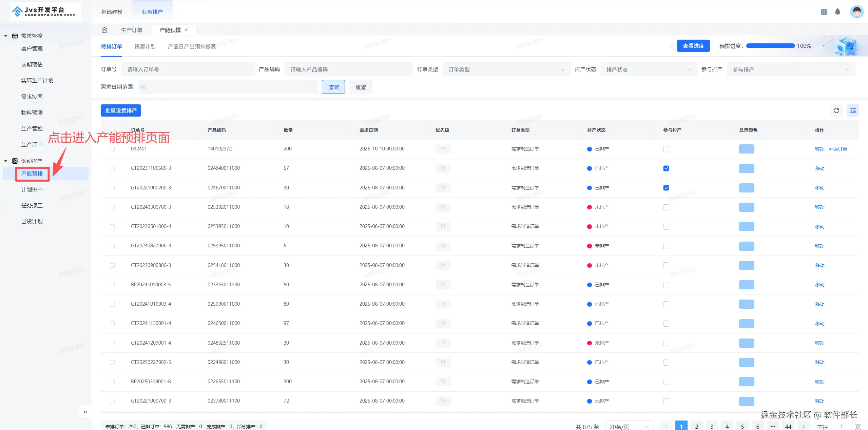This screenshot has height=430, width=868.
Task: Click the 批量设置排产 button
Action: 121,110
